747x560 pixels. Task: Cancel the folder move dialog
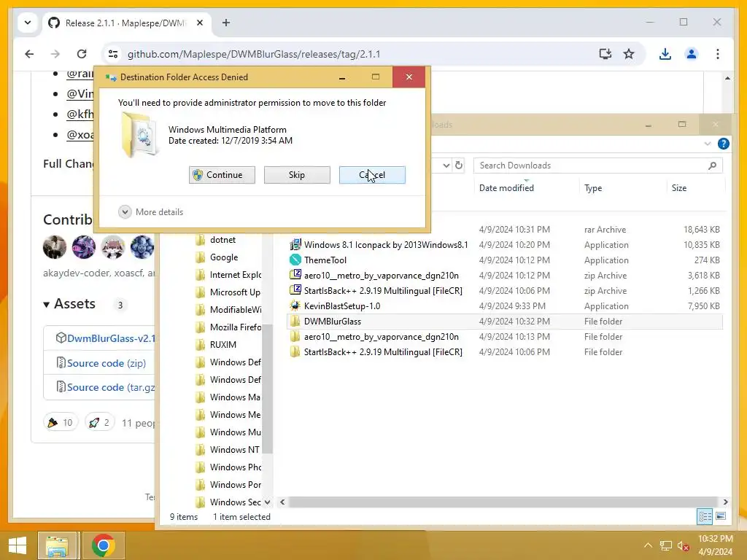click(372, 175)
